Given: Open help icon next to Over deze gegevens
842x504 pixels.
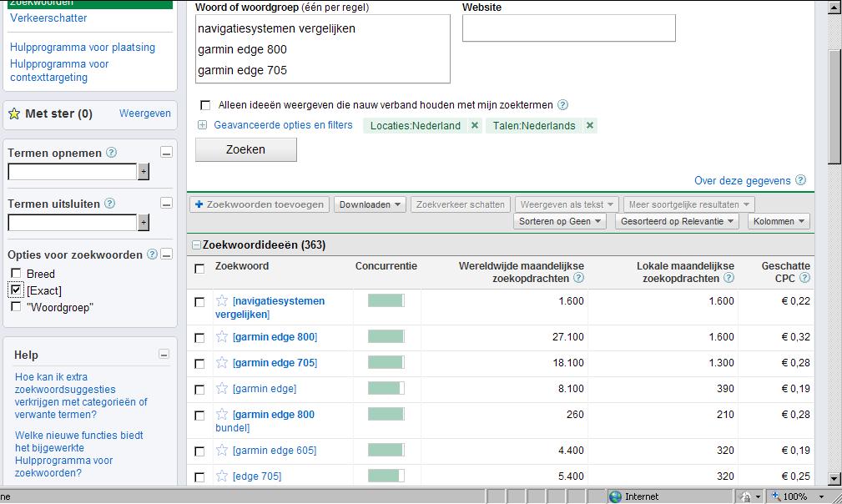Looking at the screenshot, I should pyautogui.click(x=800, y=179).
